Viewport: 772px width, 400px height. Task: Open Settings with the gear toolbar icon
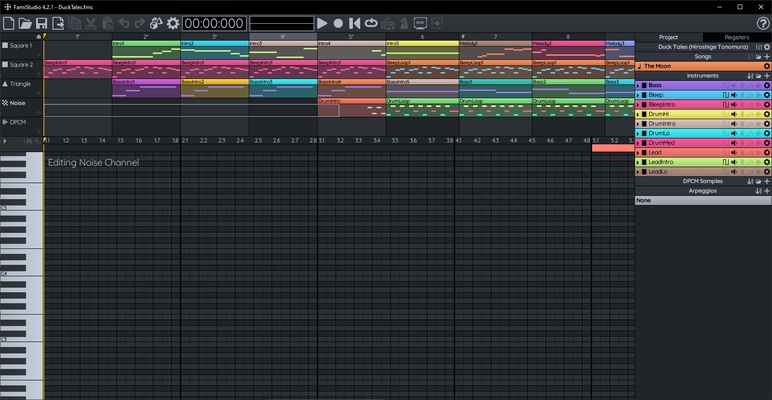173,23
